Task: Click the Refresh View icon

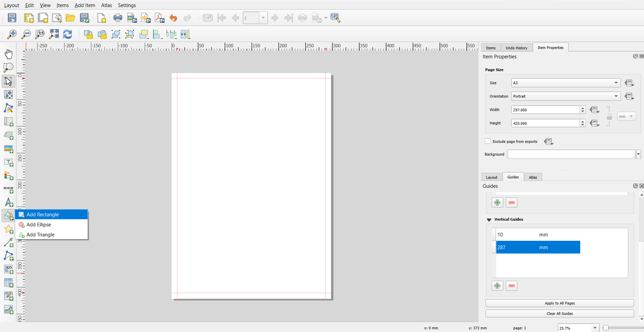Action: tap(67, 34)
